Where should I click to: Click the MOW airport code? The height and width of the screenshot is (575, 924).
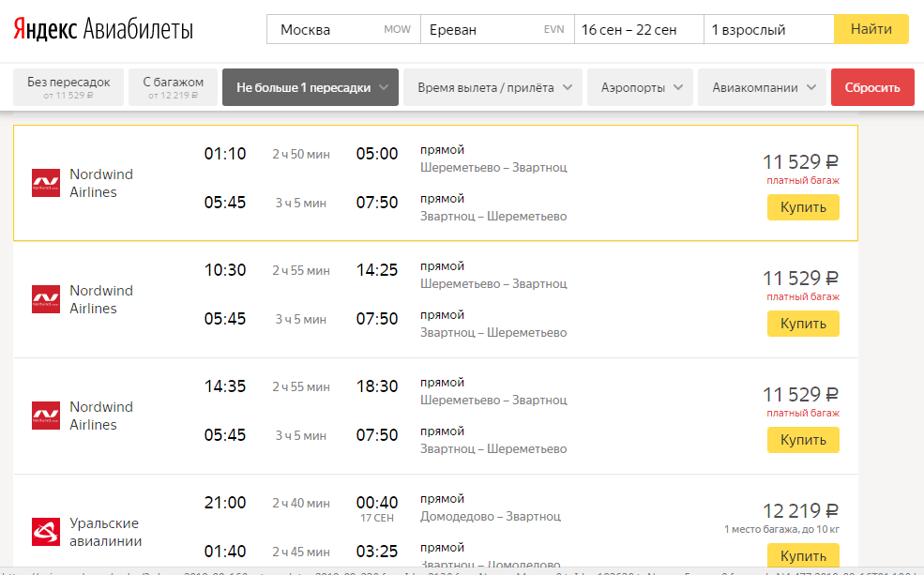coord(397,29)
